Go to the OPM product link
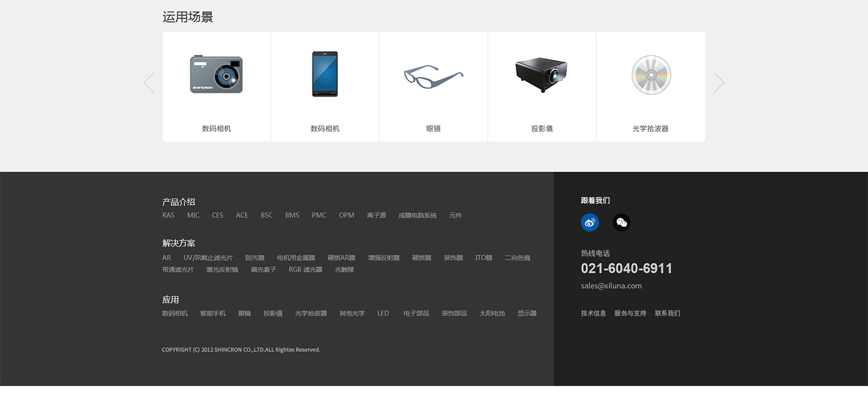This screenshot has height=417, width=868. (347, 216)
